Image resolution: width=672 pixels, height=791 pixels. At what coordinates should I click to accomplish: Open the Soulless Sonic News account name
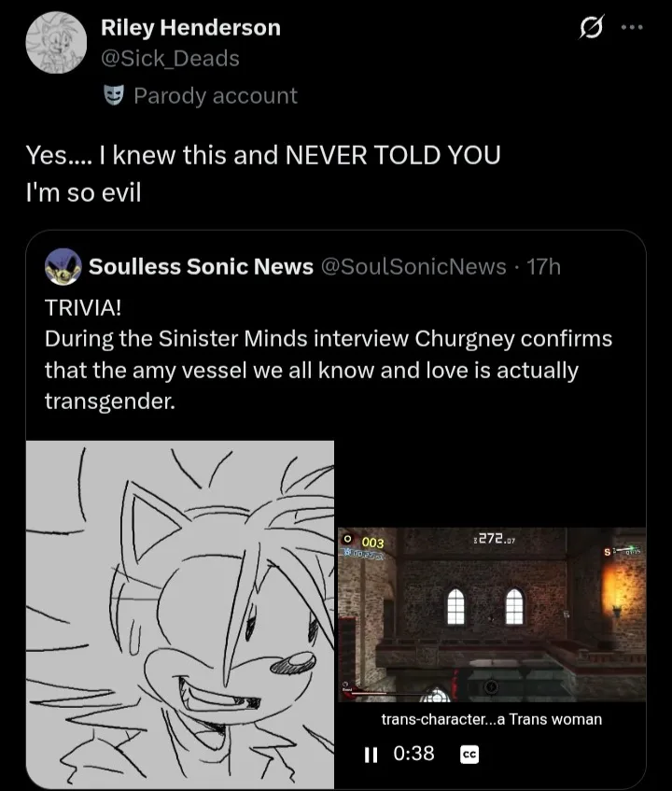pyautogui.click(x=201, y=267)
